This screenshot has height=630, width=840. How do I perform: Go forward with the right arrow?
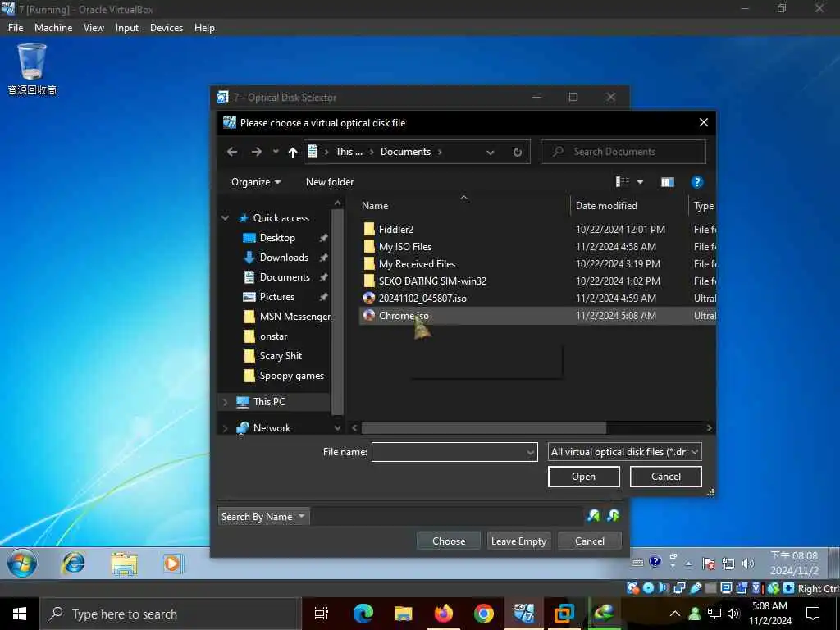pos(257,152)
